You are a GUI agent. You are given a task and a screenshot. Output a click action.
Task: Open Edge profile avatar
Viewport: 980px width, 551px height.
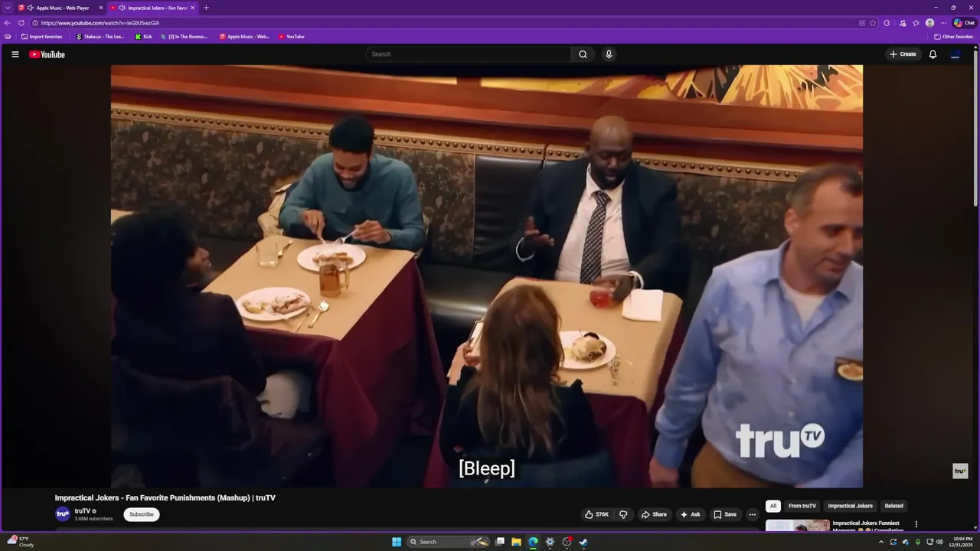tap(929, 23)
